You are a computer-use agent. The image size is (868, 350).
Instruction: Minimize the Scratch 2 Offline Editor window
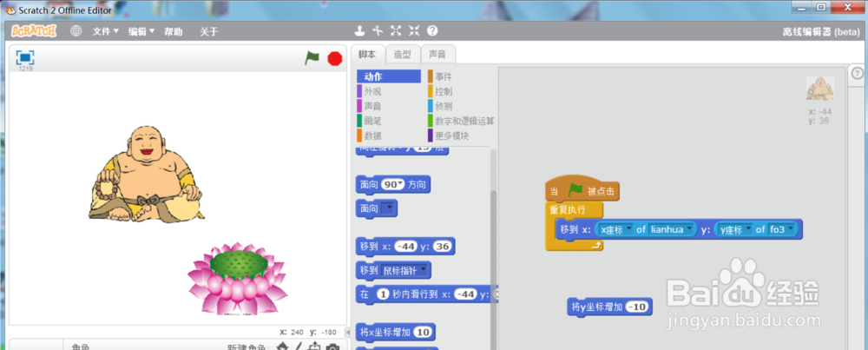click(802, 7)
